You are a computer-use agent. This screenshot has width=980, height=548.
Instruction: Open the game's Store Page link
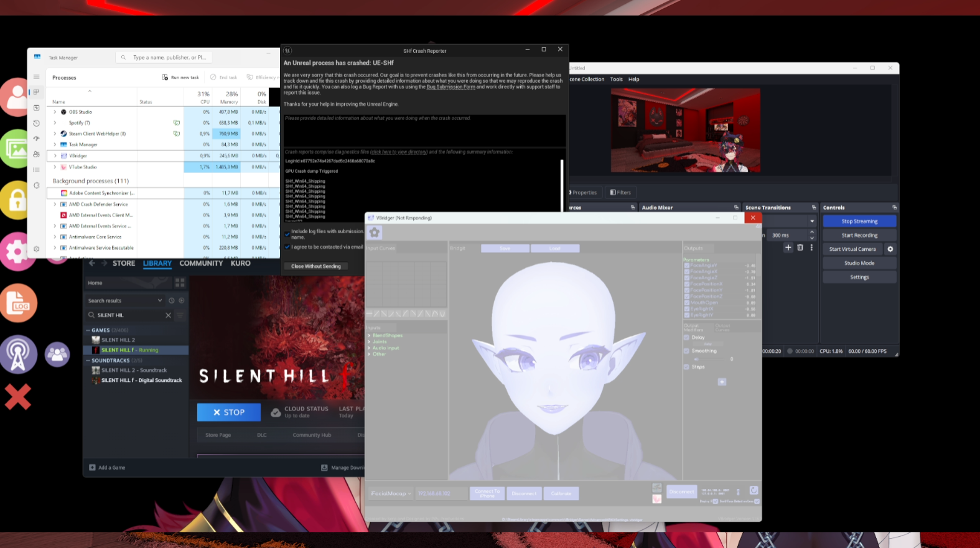tap(218, 435)
